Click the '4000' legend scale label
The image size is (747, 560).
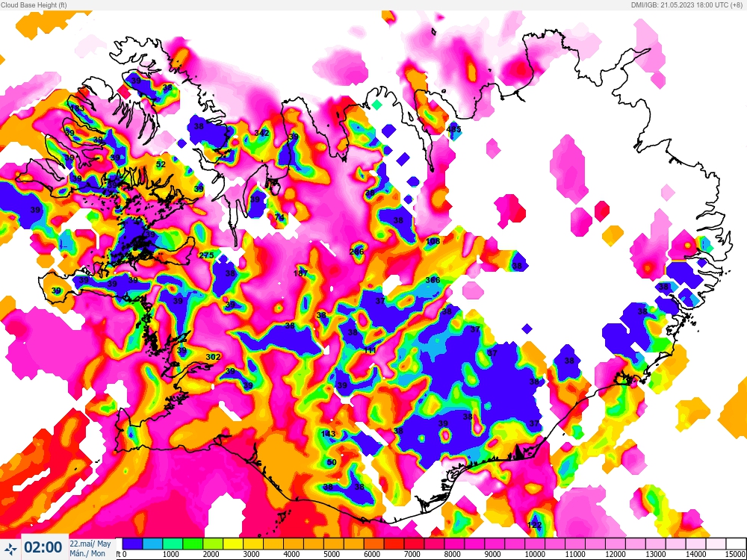pos(291,554)
